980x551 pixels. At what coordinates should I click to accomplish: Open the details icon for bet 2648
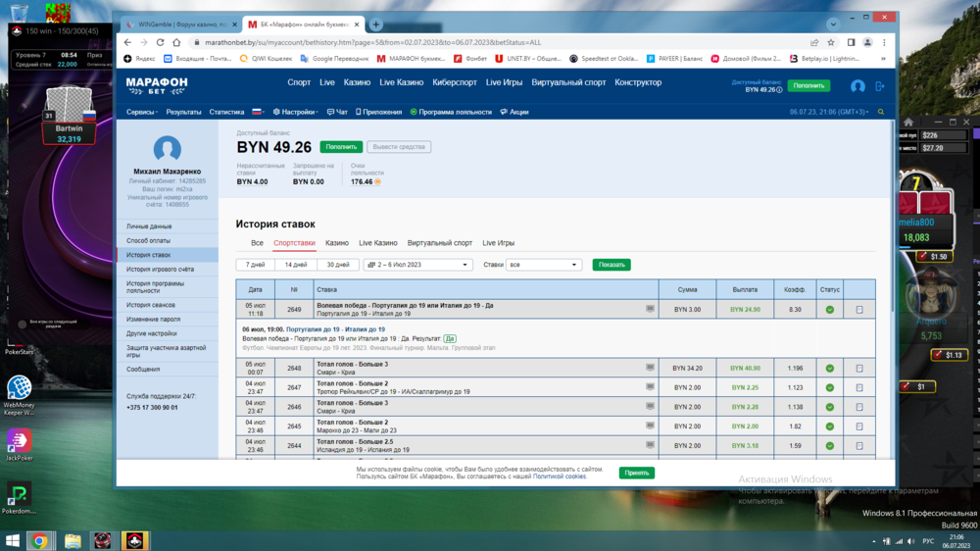click(858, 369)
